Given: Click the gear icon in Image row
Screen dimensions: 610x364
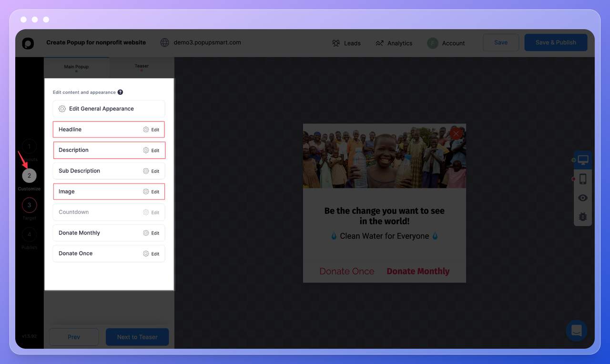Looking at the screenshot, I should (x=146, y=192).
